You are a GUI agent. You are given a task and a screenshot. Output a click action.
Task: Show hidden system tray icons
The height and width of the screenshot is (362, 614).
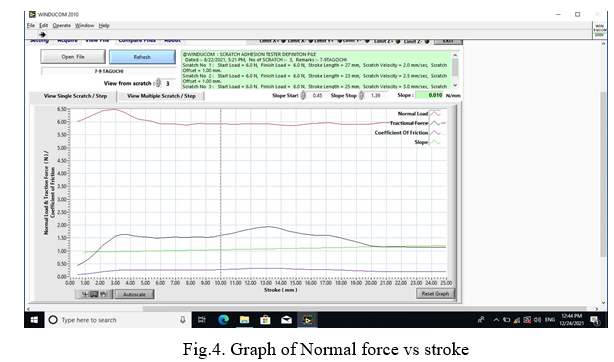click(496, 320)
